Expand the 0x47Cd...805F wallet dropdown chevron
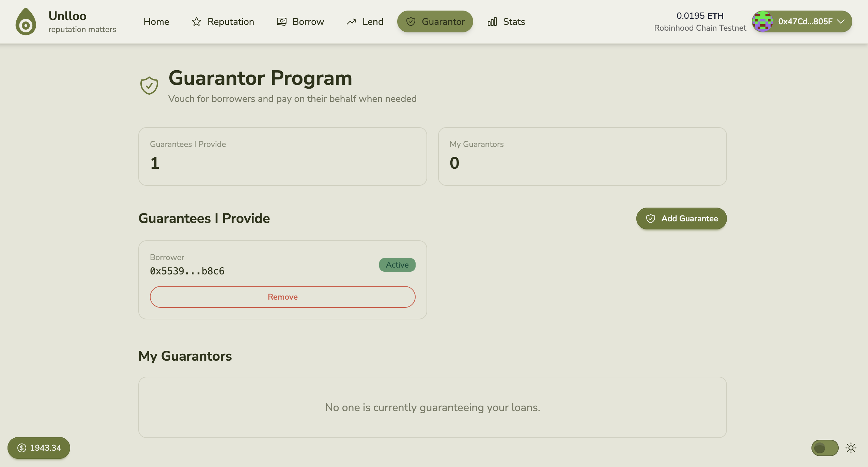 841,21
